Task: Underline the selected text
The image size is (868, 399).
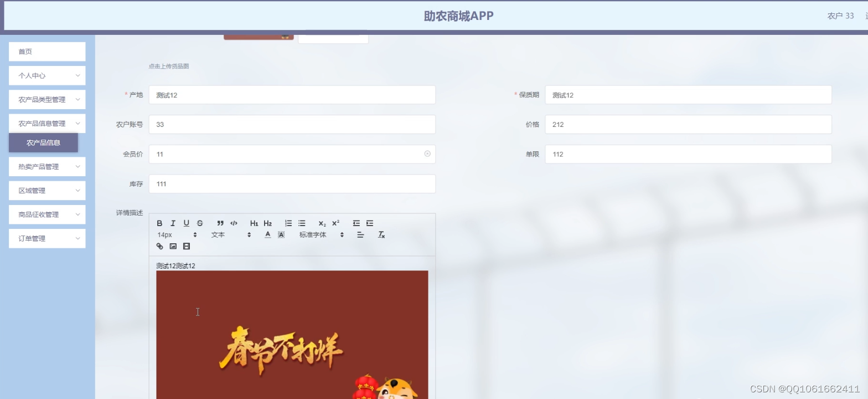Action: 186,223
